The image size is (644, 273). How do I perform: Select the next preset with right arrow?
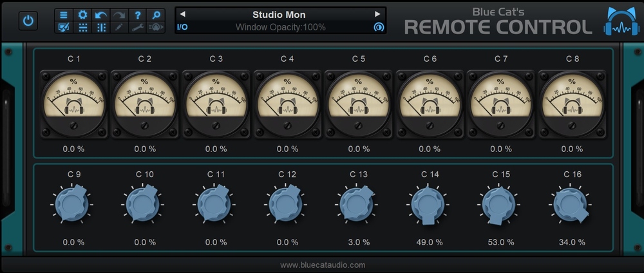(377, 14)
